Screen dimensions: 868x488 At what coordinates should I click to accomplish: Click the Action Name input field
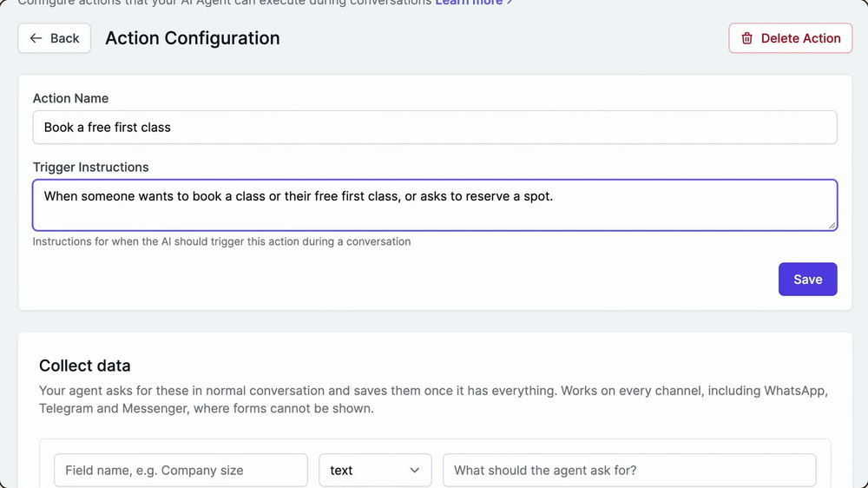(435, 128)
